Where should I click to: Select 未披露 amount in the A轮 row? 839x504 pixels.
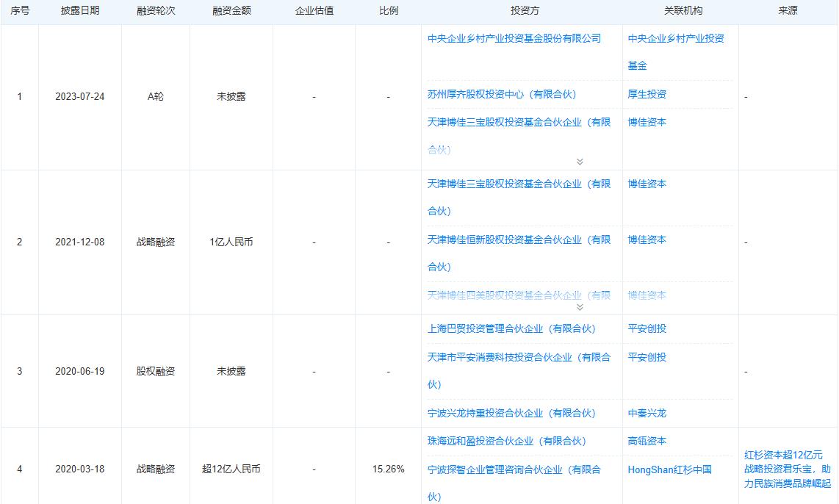(231, 97)
